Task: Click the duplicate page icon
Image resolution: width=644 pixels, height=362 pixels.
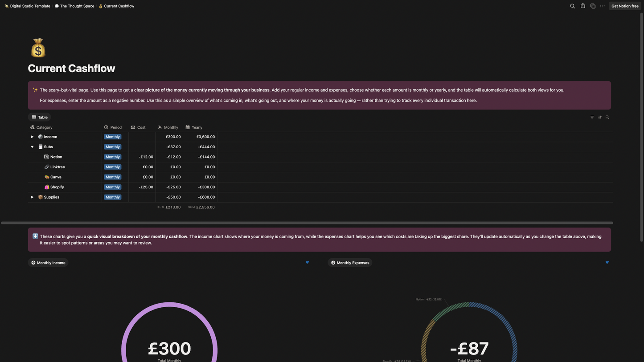Action: pos(593,6)
